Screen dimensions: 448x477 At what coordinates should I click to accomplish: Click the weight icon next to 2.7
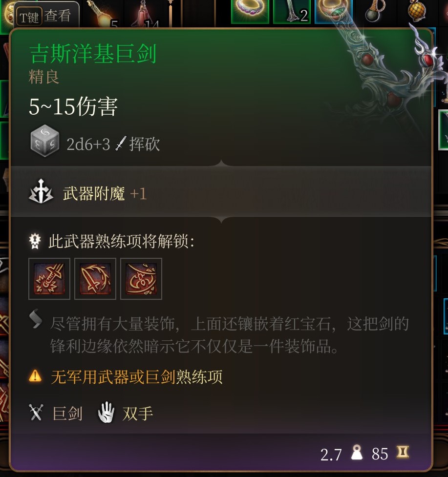tap(356, 453)
